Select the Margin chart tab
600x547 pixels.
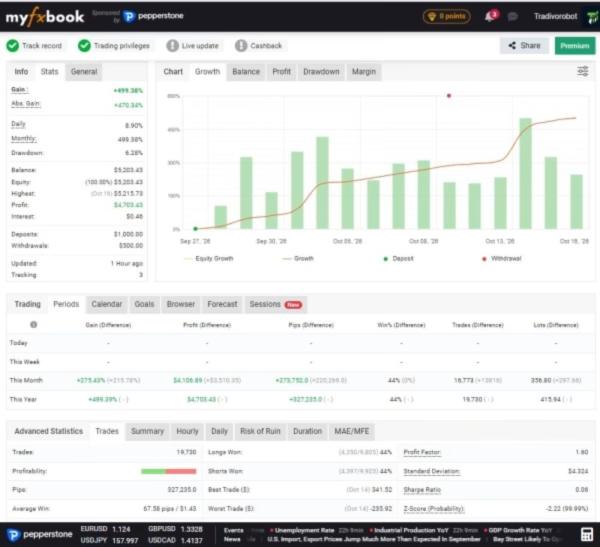click(364, 72)
